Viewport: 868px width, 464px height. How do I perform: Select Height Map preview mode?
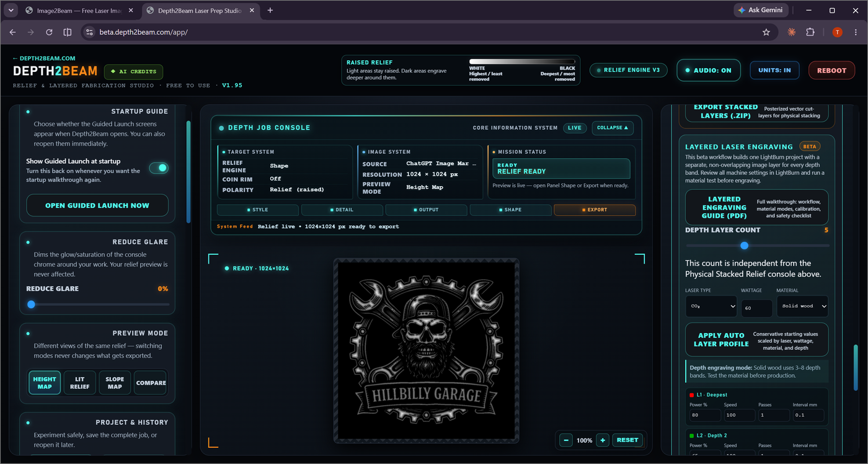45,383
